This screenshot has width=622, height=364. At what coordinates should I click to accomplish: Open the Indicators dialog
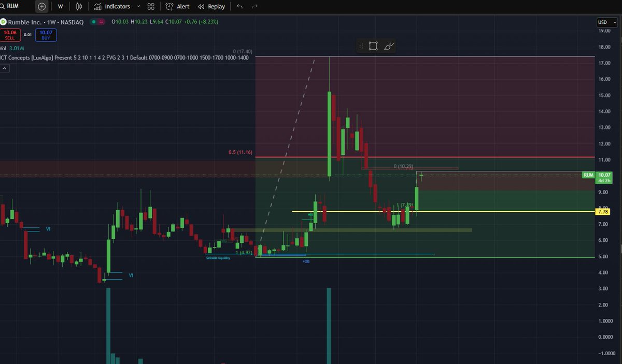pos(112,6)
